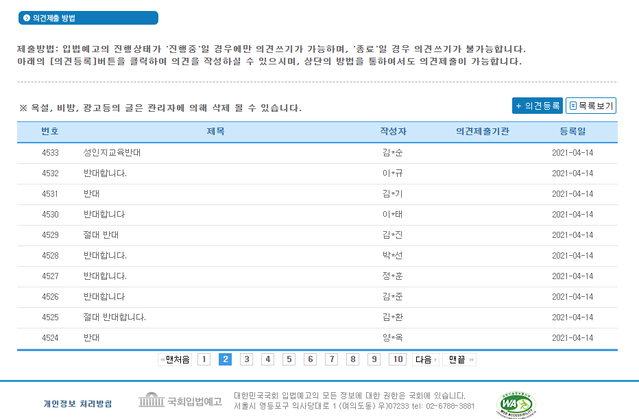Open post titled 절대 반대합니다.
The height and width of the screenshot is (419, 639).
(115, 317)
